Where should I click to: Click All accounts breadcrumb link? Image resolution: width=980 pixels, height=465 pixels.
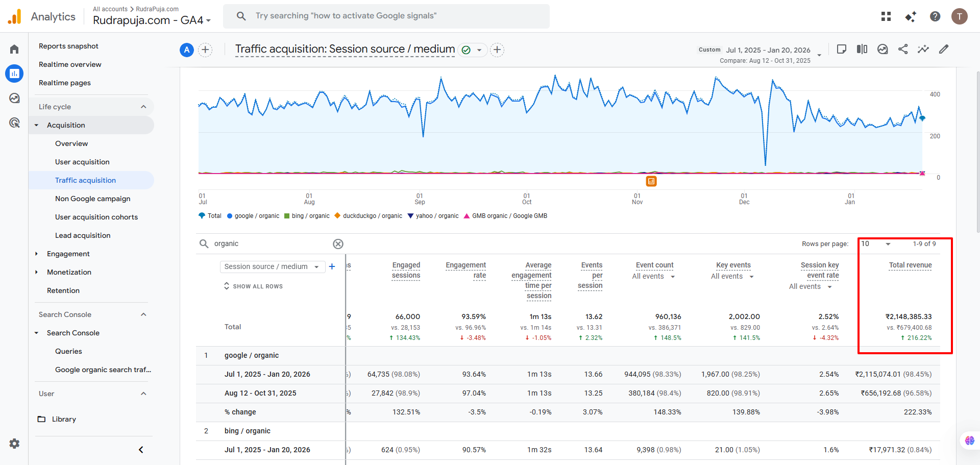[110, 9]
